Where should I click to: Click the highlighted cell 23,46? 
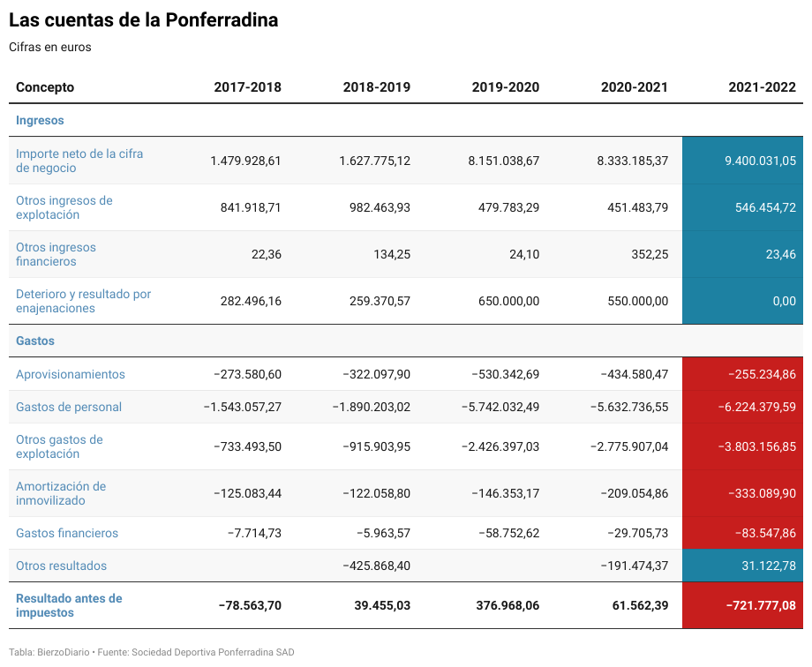click(x=742, y=254)
